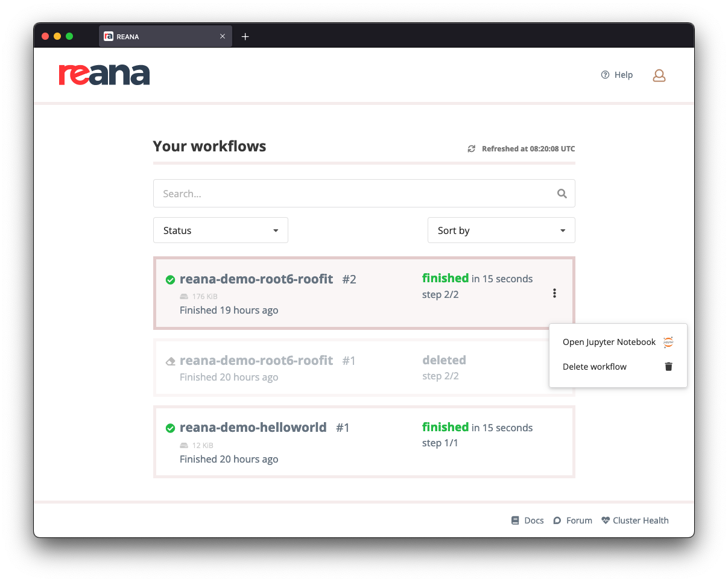This screenshot has width=728, height=582.
Task: Click the REANA logo in the header
Action: [104, 74]
